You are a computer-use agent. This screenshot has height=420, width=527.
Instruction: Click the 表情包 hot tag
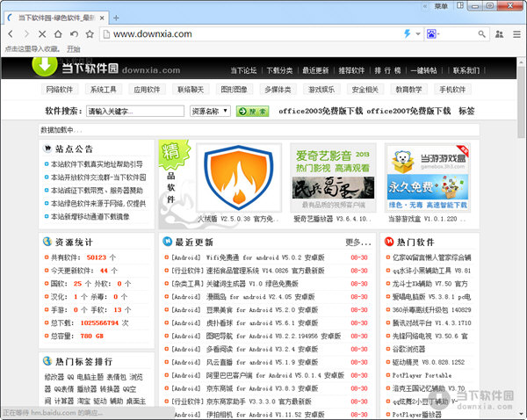[117, 377]
